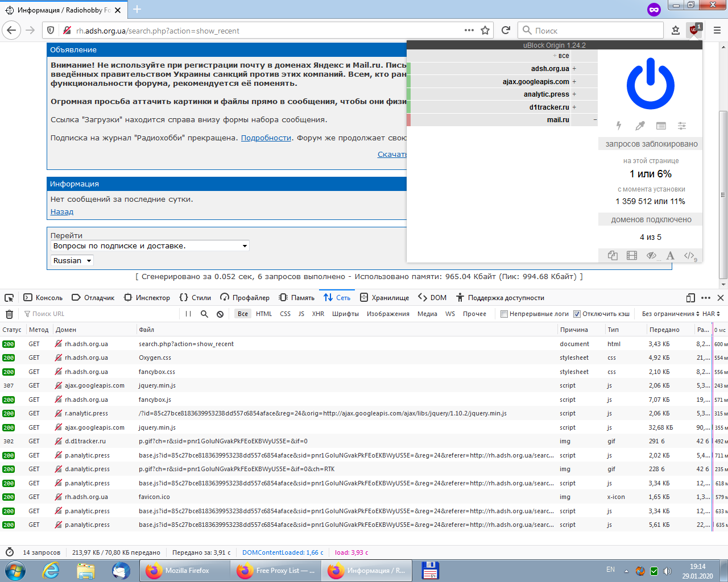Pause network traffic recording
The width and height of the screenshot is (728, 582).
pyautogui.click(x=188, y=313)
